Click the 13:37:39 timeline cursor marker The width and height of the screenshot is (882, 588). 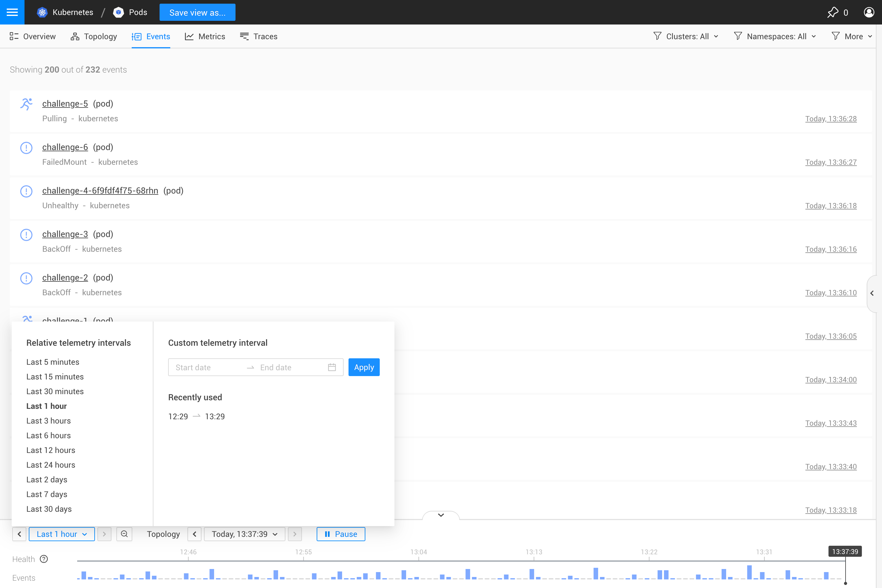[x=845, y=551]
